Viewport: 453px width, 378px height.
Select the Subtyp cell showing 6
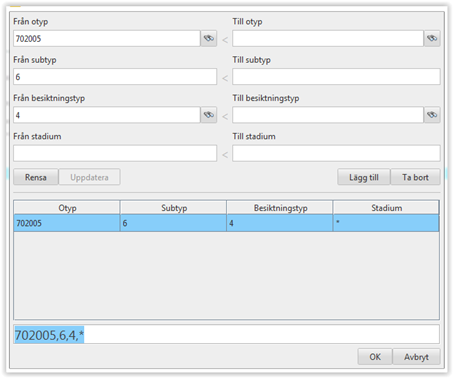173,223
